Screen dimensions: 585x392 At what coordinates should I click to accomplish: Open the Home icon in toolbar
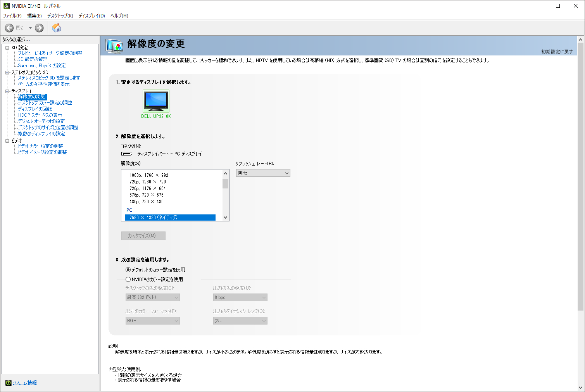coord(57,28)
